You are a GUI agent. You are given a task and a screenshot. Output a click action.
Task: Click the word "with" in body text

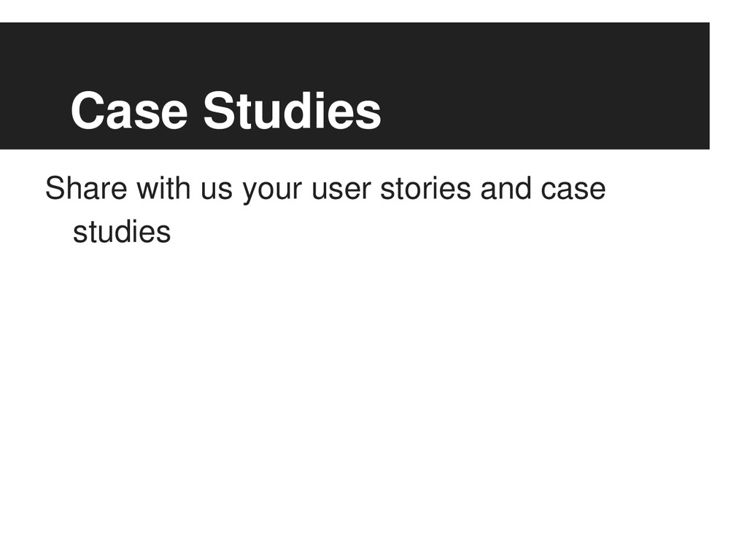tap(163, 188)
